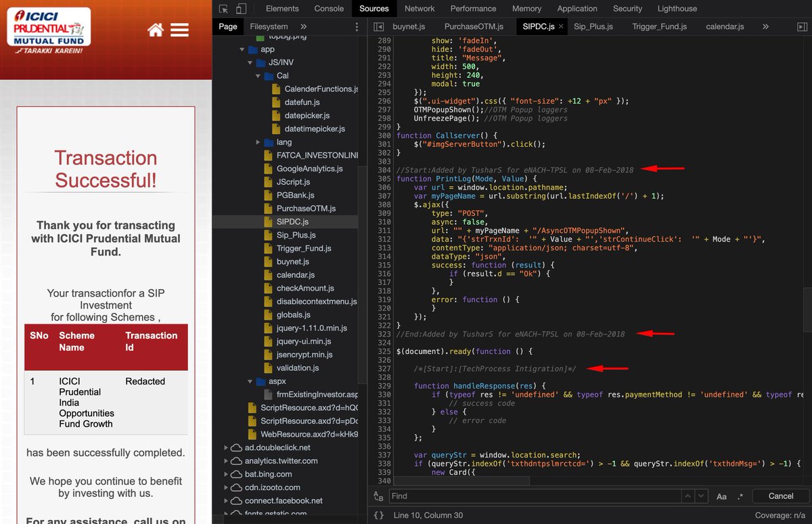This screenshot has height=524, width=812.
Task: Open the Lighthouse tab
Action: click(677, 9)
